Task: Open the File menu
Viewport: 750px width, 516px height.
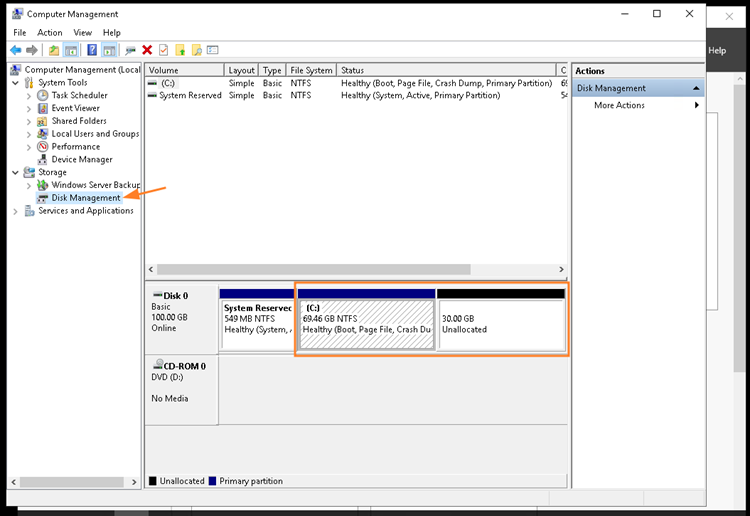Action: pos(20,33)
